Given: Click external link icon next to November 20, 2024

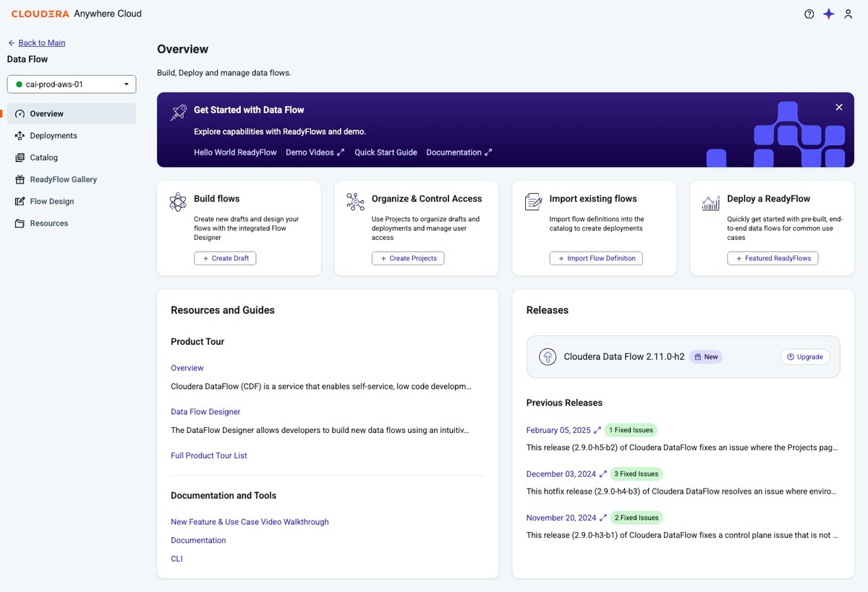Looking at the screenshot, I should 603,518.
